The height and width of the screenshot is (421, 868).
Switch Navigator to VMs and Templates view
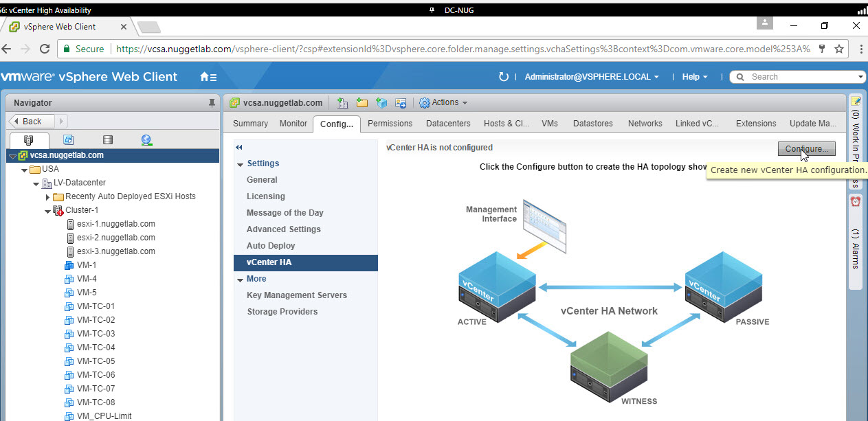click(69, 140)
